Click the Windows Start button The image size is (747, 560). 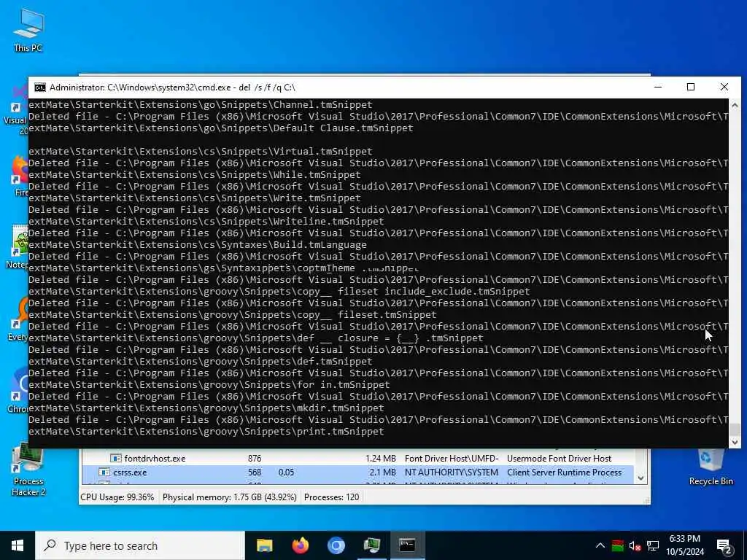18,545
